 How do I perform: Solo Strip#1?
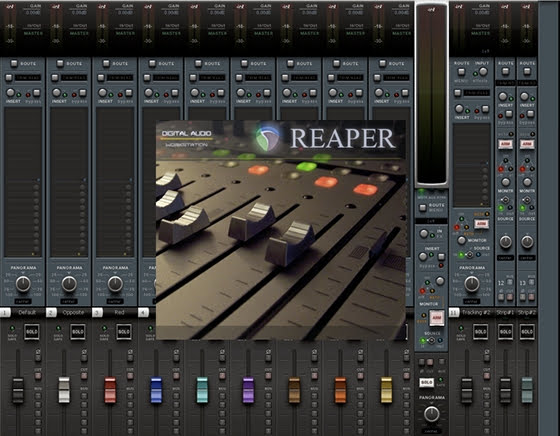505,332
